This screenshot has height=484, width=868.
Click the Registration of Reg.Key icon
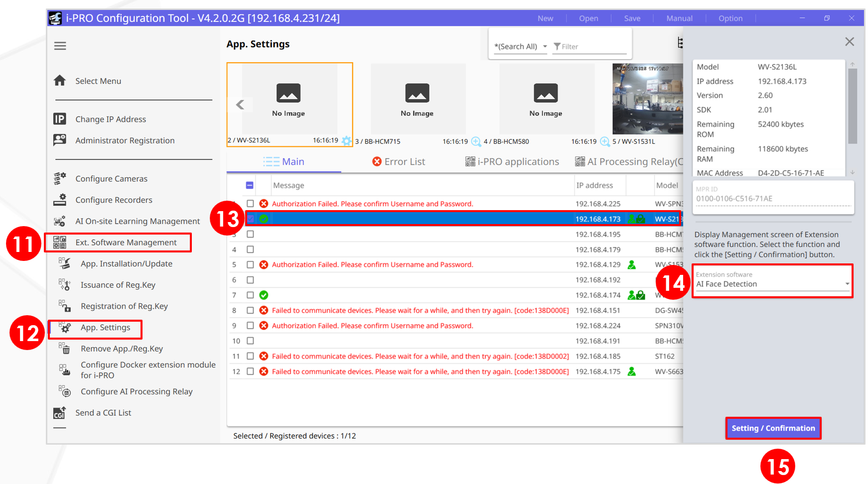pyautogui.click(x=65, y=306)
